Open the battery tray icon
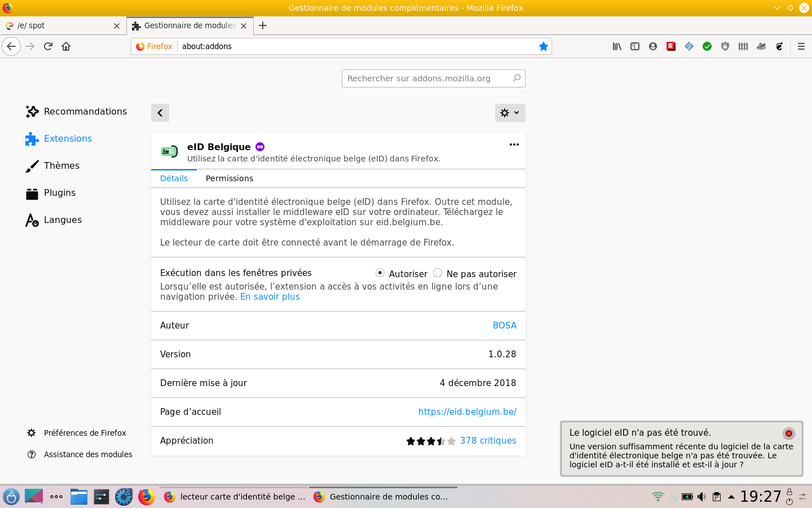 687,497
